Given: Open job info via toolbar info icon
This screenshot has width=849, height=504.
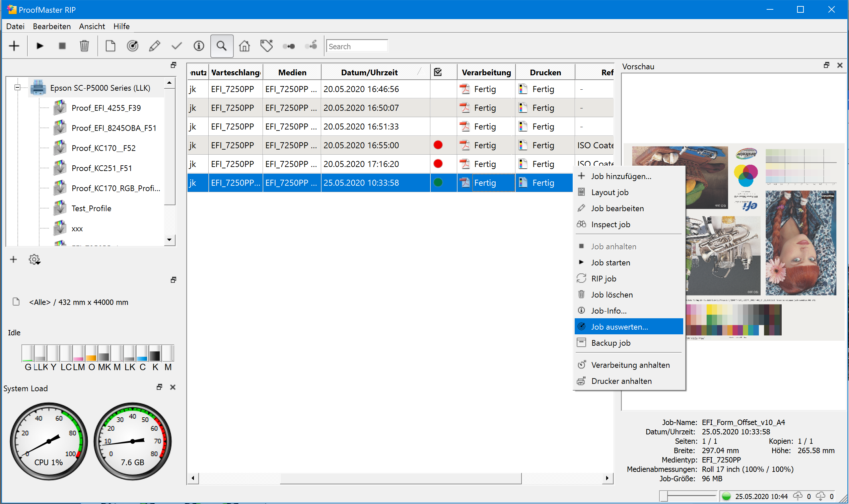Looking at the screenshot, I should [199, 46].
